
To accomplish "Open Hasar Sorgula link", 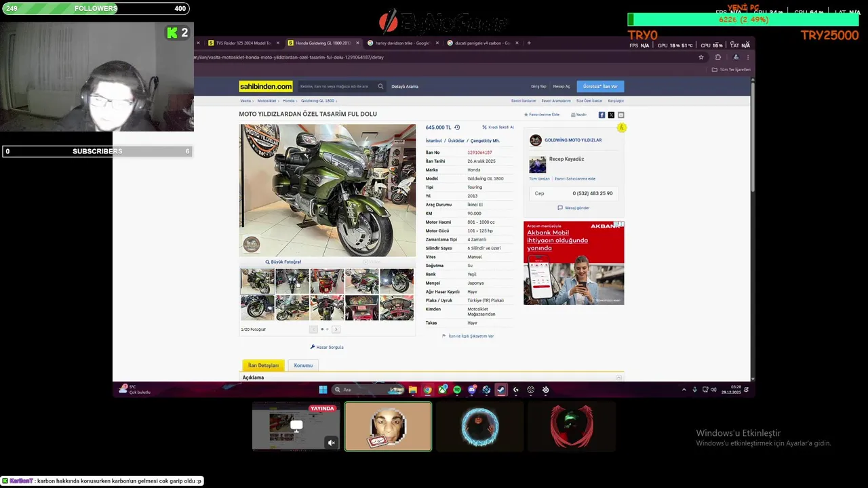I will (327, 347).
